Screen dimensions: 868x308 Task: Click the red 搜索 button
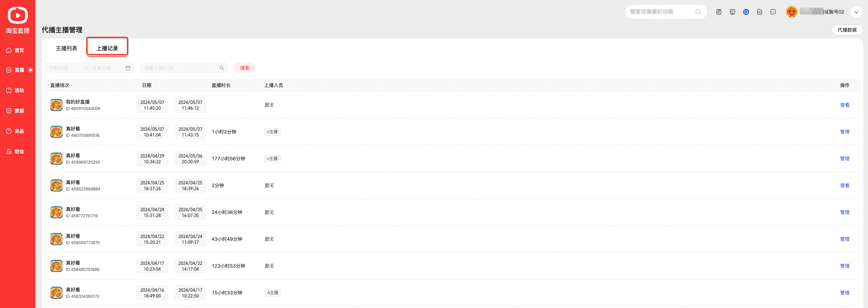pos(245,68)
